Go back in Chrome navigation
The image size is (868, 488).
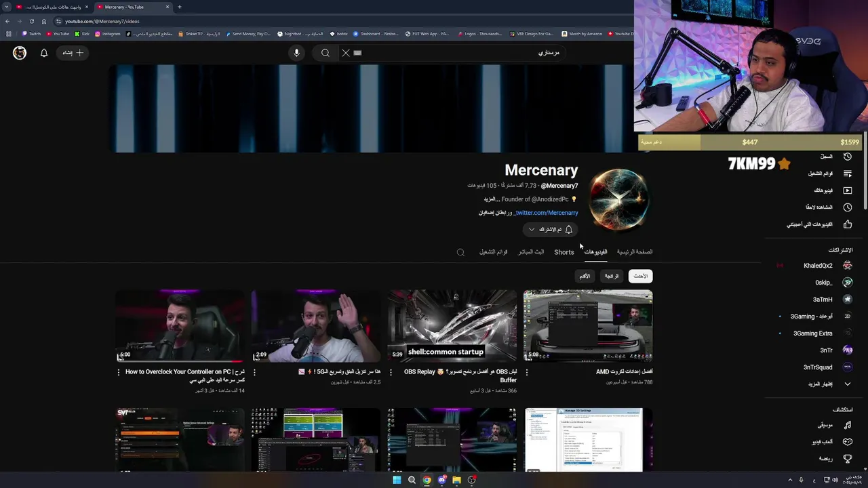point(7,21)
